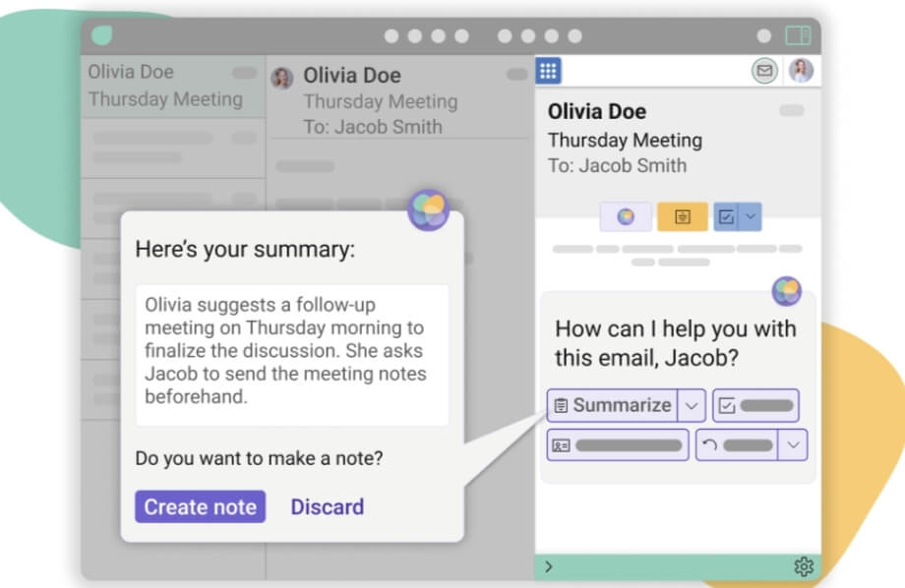
Task: Click Olivia's sender avatar in the message pane
Action: tap(284, 77)
